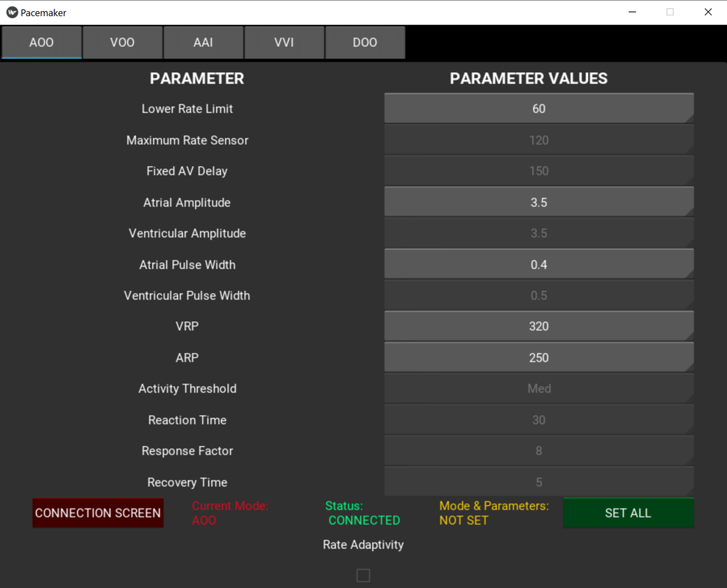Open Response Factor dropdown showing 8
This screenshot has width=727, height=588.
coord(539,451)
